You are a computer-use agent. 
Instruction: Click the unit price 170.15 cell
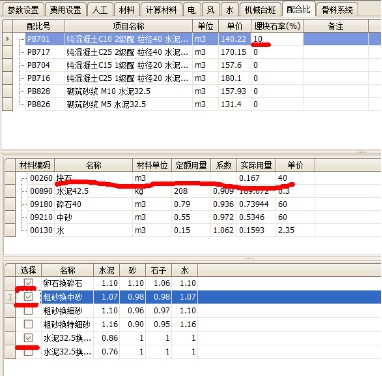235,52
